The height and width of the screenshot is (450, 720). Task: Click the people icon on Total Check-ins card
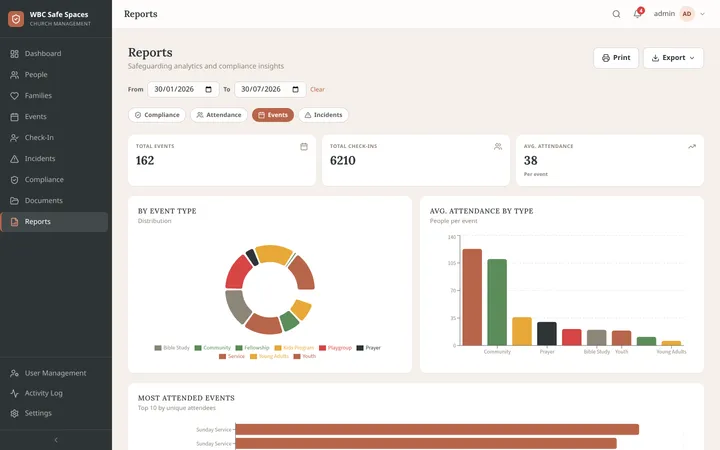[498, 146]
